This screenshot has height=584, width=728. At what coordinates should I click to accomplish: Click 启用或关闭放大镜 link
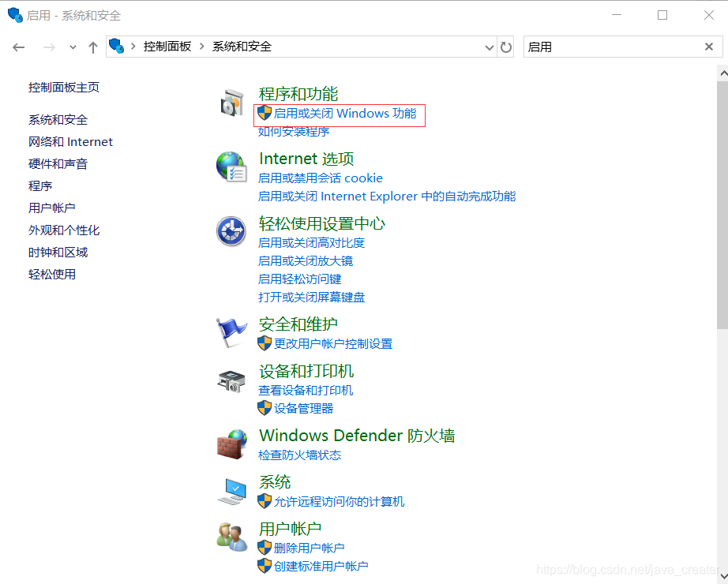tap(306, 260)
